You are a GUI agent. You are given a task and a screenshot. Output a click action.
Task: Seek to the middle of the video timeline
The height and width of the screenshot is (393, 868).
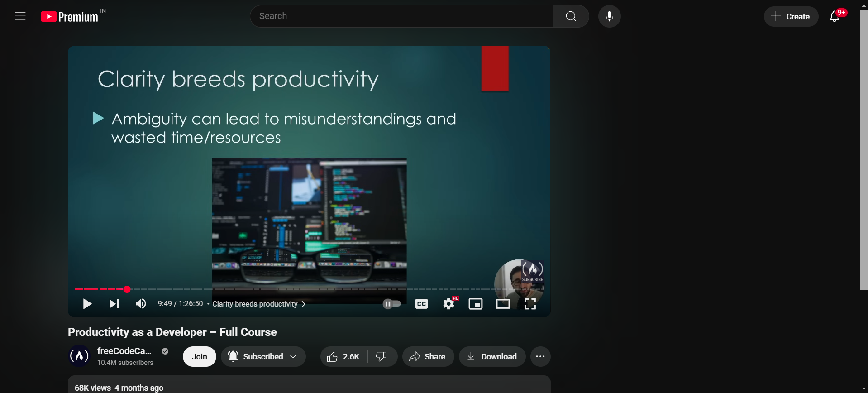click(x=309, y=289)
